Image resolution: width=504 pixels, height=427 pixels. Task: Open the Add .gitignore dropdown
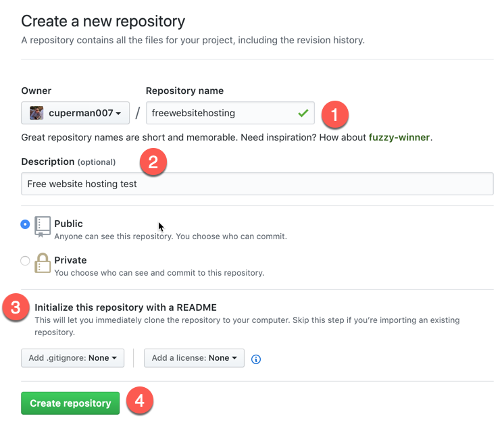click(72, 358)
